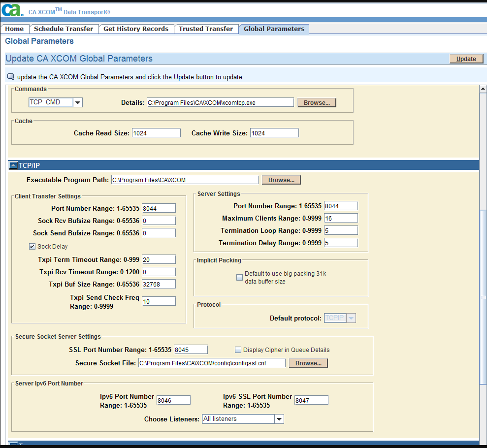Browse for the command Details path

point(317,102)
